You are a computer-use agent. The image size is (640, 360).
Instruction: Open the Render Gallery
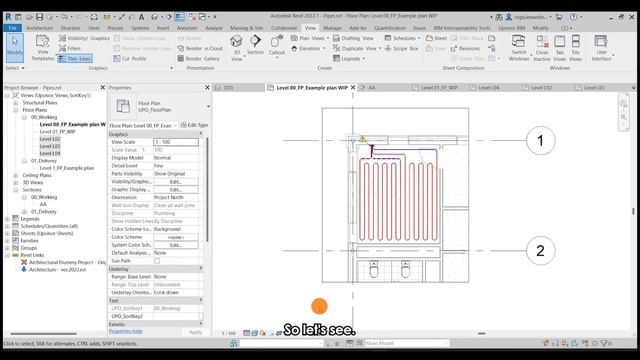click(x=199, y=58)
